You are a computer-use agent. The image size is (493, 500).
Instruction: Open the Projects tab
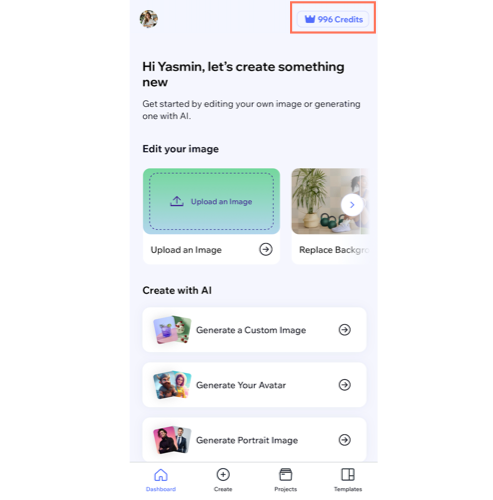286,480
